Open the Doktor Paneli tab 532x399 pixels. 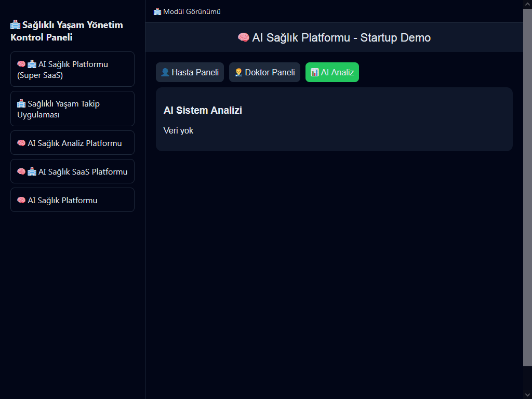pyautogui.click(x=264, y=72)
